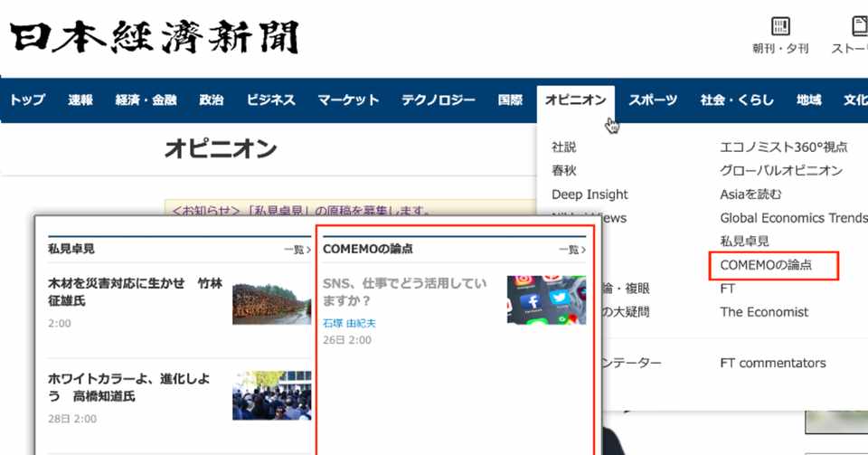Select 経済・金融 in navigation bar
Viewport: 868px width, 455px height.
point(146,100)
